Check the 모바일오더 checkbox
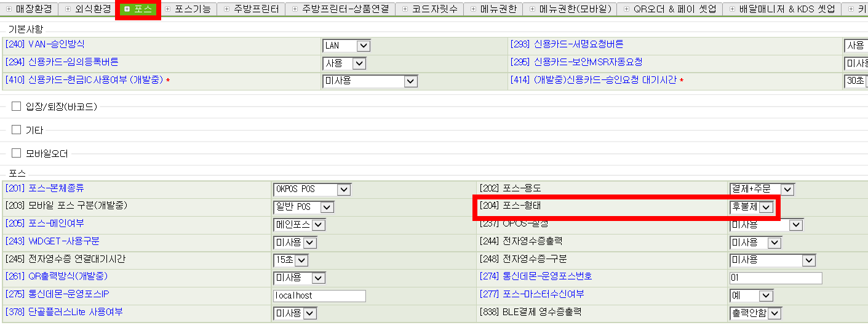The width and height of the screenshot is (868, 325). point(17,153)
